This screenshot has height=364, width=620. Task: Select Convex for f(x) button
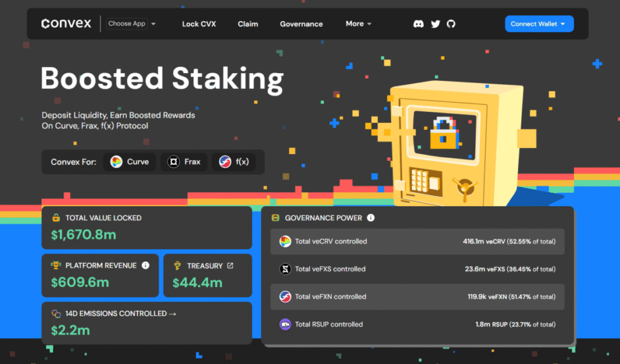(x=233, y=162)
